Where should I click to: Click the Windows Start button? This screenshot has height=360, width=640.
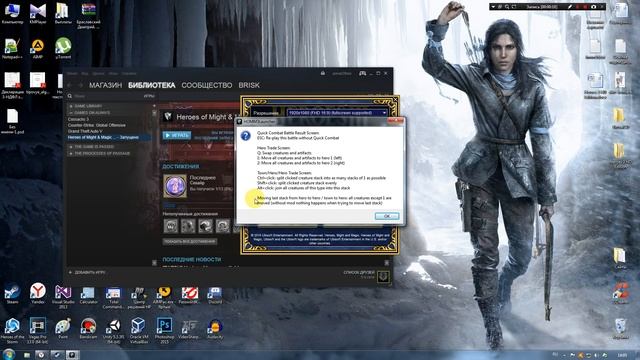point(9,354)
